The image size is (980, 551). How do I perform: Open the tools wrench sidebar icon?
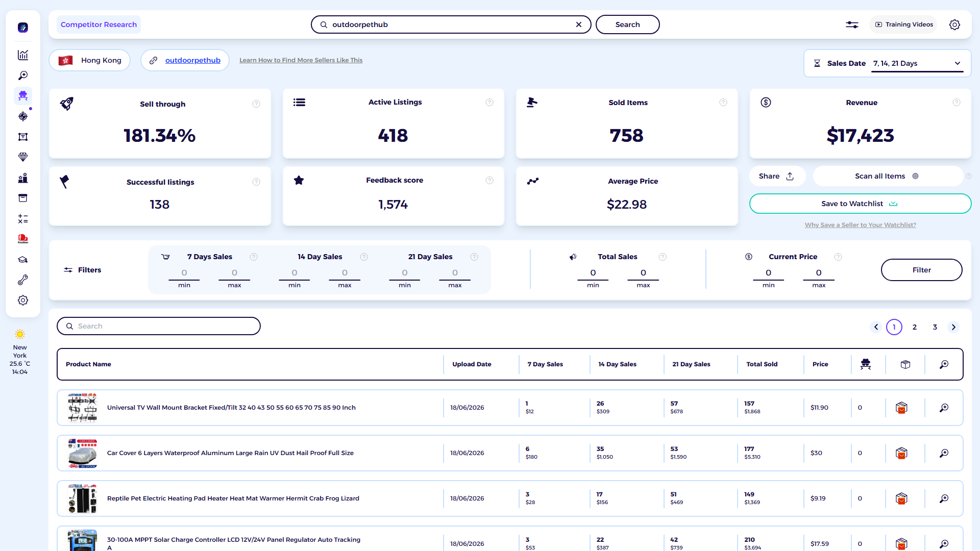(23, 280)
